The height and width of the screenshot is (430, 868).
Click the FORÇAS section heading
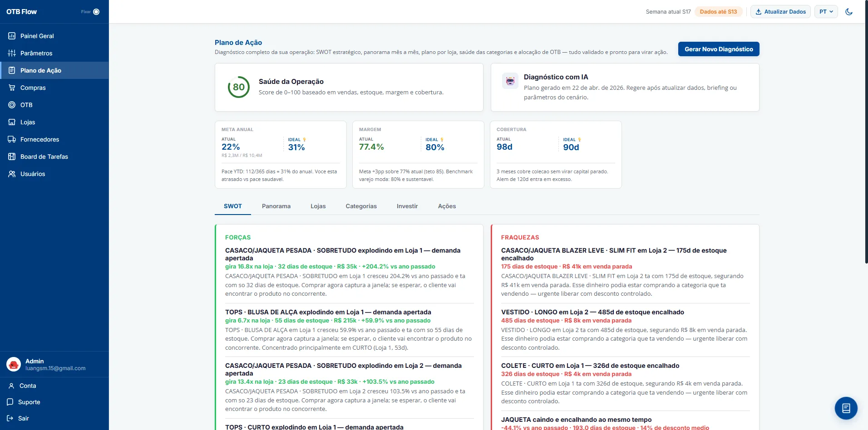(238, 237)
